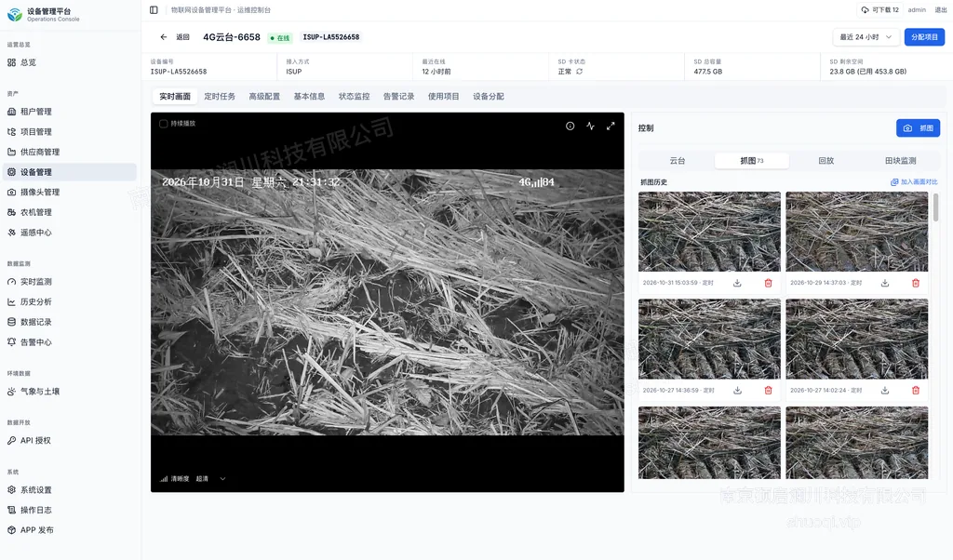Open the 田块监测 tab

(x=900, y=161)
